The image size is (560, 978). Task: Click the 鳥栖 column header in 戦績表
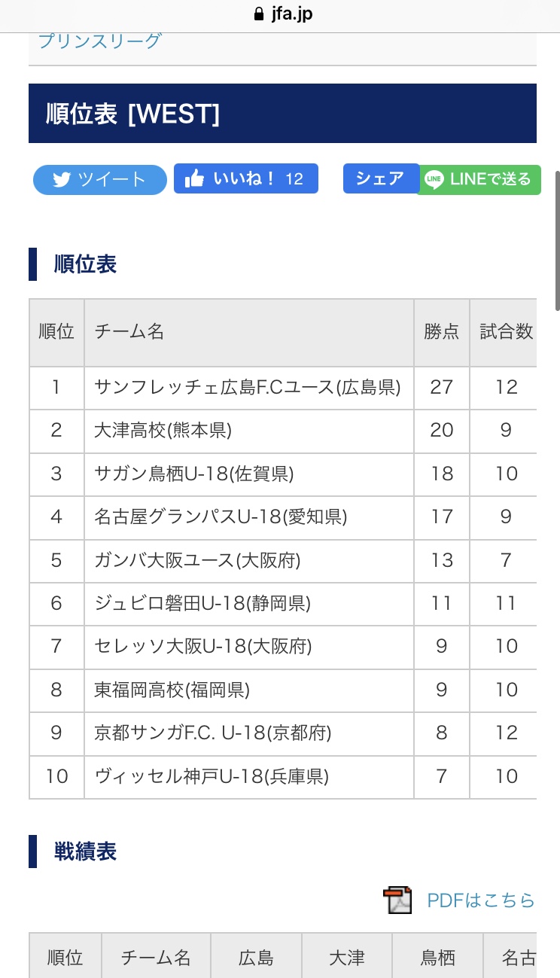(x=437, y=958)
